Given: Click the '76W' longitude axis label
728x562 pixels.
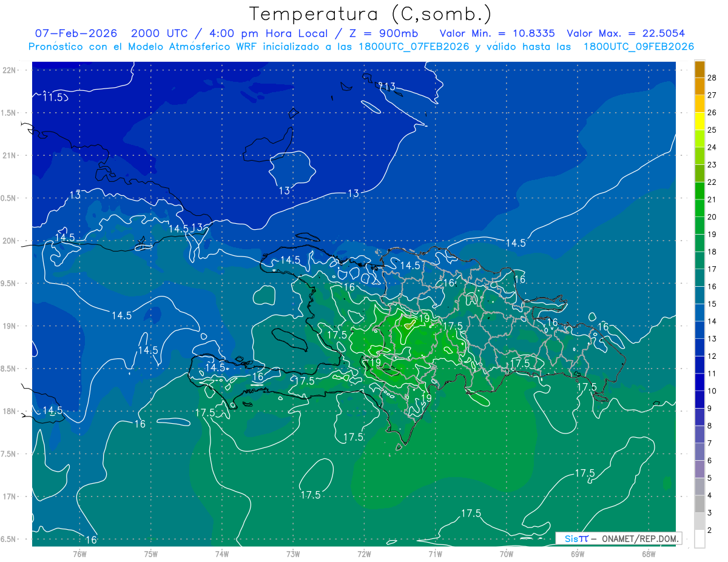Looking at the screenshot, I should pos(79,554).
